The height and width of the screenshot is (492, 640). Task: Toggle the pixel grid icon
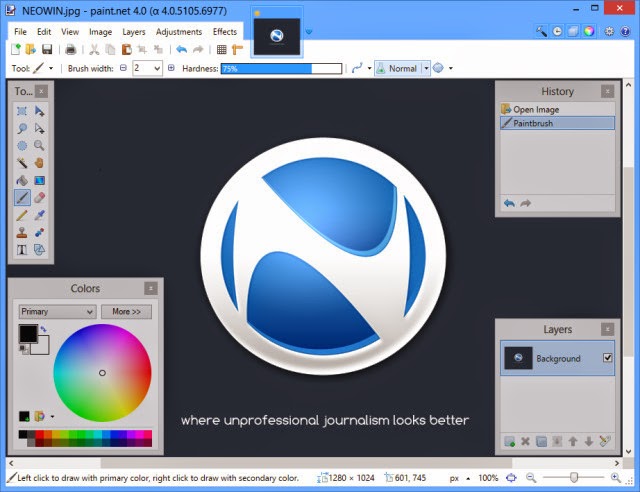point(222,50)
